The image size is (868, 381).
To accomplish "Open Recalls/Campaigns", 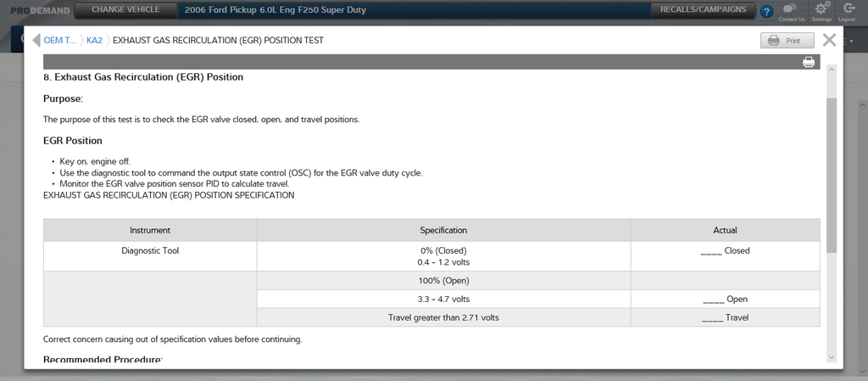I will [x=703, y=9].
